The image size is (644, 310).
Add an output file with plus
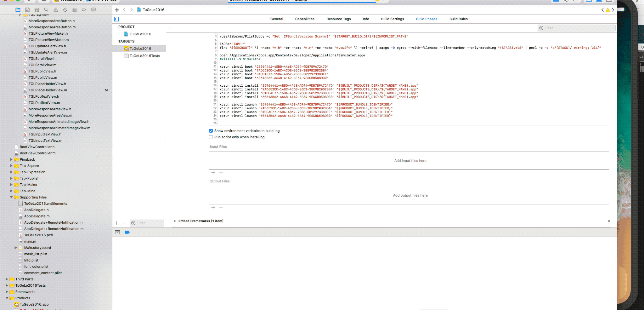pyautogui.click(x=213, y=207)
